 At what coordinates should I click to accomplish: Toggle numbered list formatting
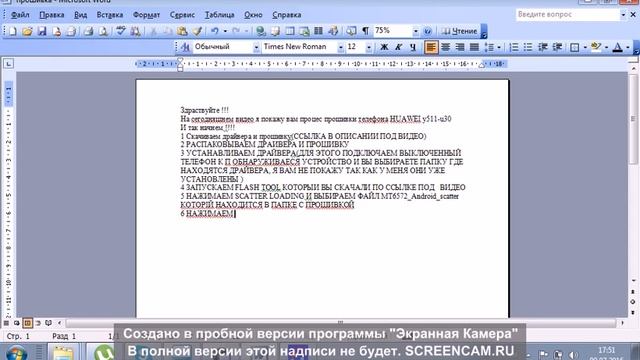tap(514, 47)
